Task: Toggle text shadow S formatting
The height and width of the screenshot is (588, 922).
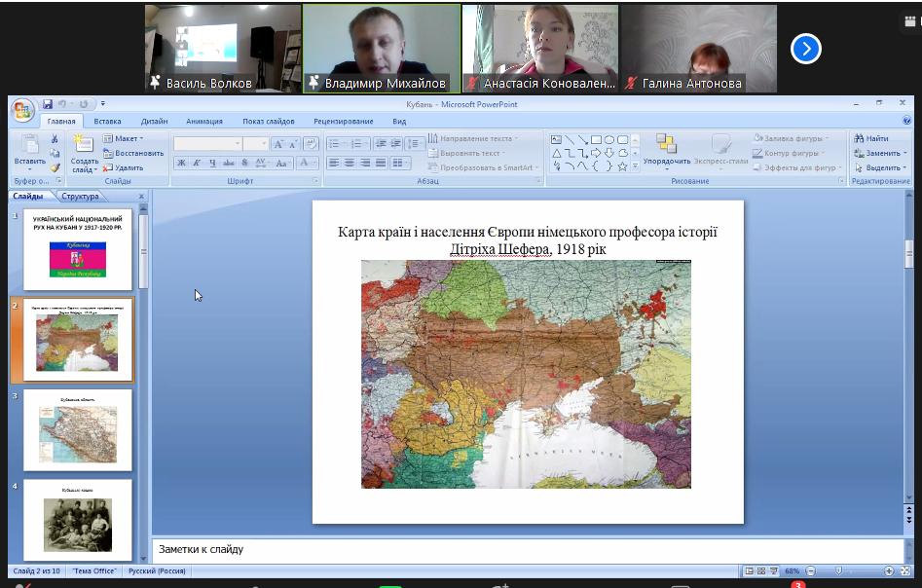Action: click(x=244, y=163)
